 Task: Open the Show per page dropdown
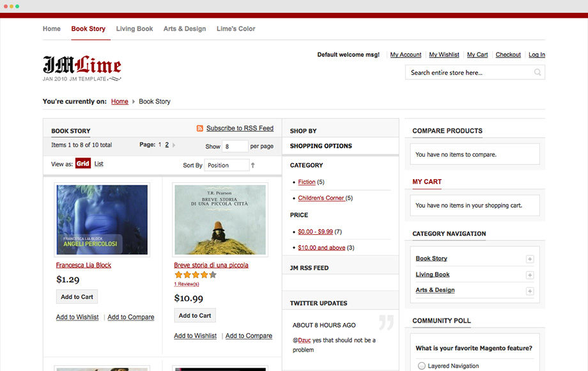pyautogui.click(x=235, y=146)
